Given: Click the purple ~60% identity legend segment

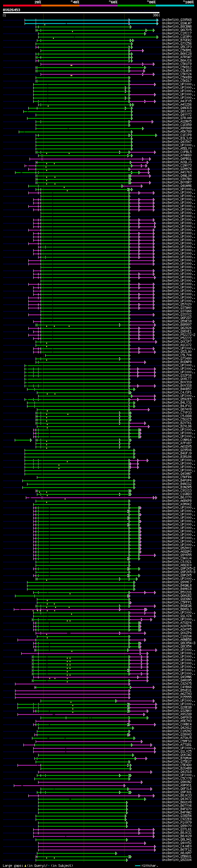Looking at the screenshot, I should click(98, 6).
